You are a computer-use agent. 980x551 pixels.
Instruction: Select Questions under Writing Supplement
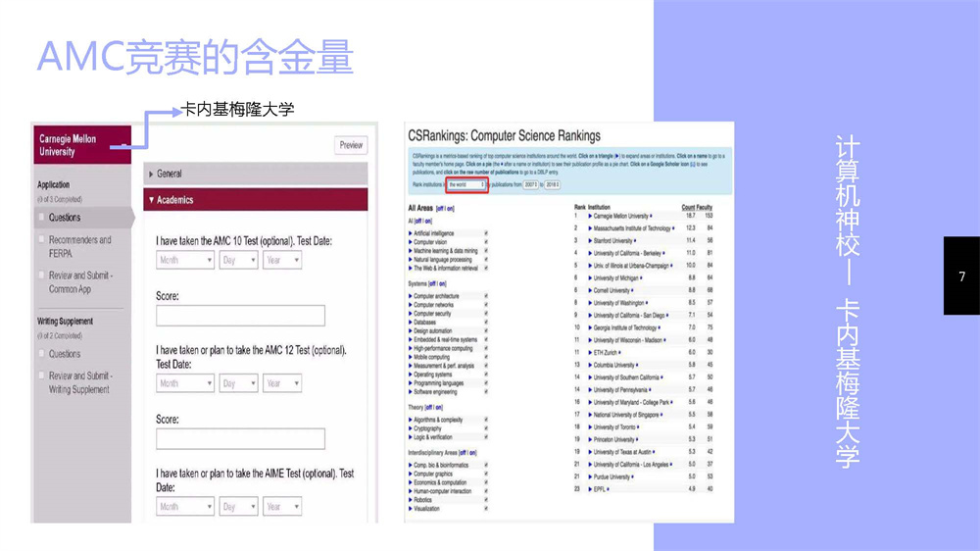[x=65, y=354]
